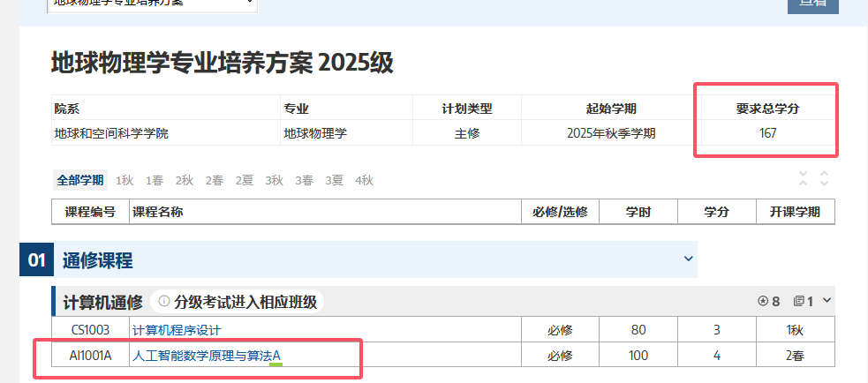Click the 01 section number badge
This screenshot has width=868, height=383.
click(36, 260)
